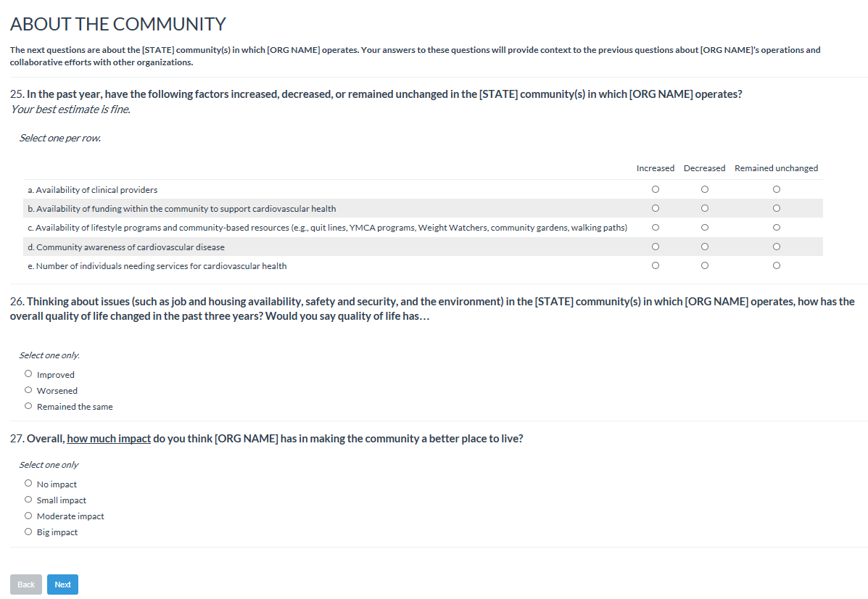Choose Worsened for quality of life
Viewport: 868px width, 599px height.
tap(28, 390)
